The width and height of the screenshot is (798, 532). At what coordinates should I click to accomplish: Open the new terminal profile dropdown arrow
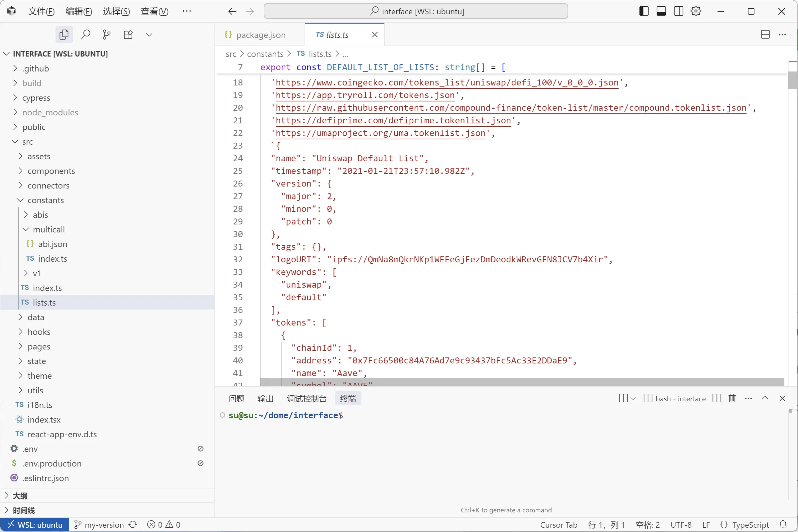[633, 398]
